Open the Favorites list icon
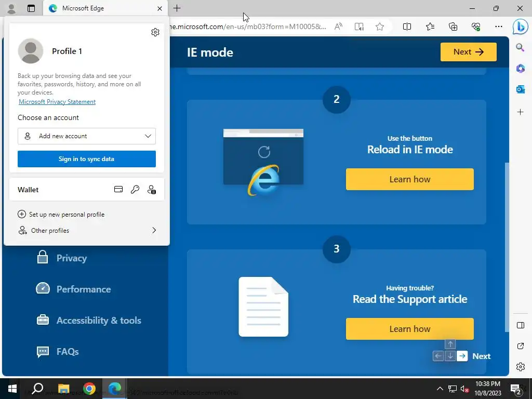The height and width of the screenshot is (399, 532). point(430,26)
